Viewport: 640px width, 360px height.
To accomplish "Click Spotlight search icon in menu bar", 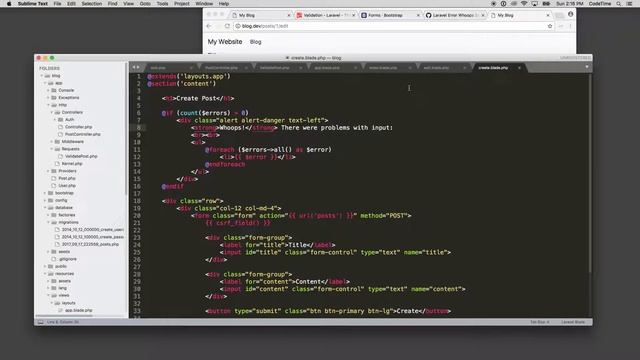I will [x=619, y=4].
